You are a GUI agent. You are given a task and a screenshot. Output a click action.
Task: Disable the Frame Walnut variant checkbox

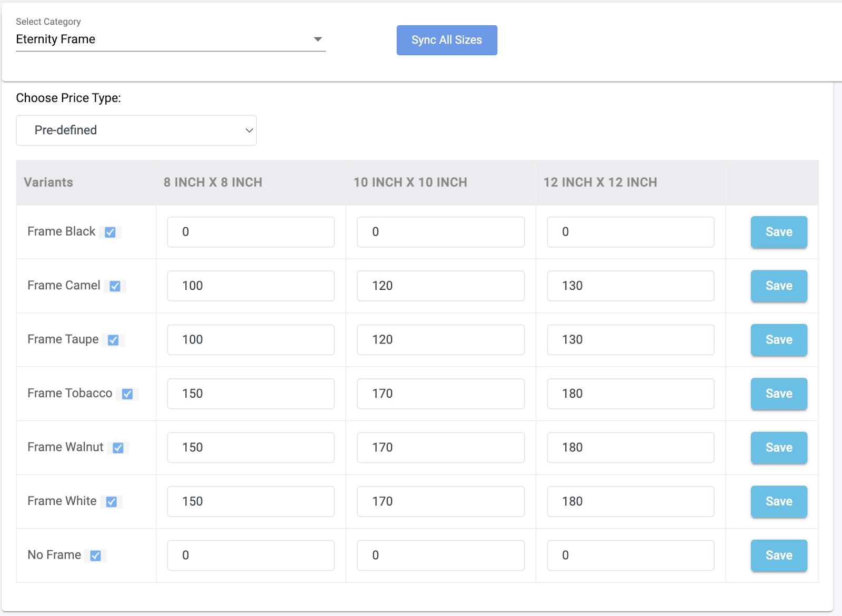pyautogui.click(x=118, y=448)
